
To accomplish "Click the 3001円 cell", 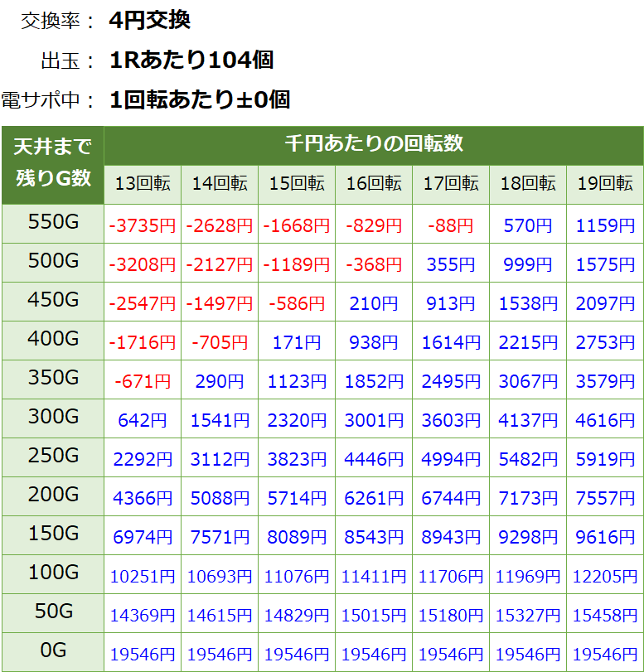I will (x=374, y=420).
